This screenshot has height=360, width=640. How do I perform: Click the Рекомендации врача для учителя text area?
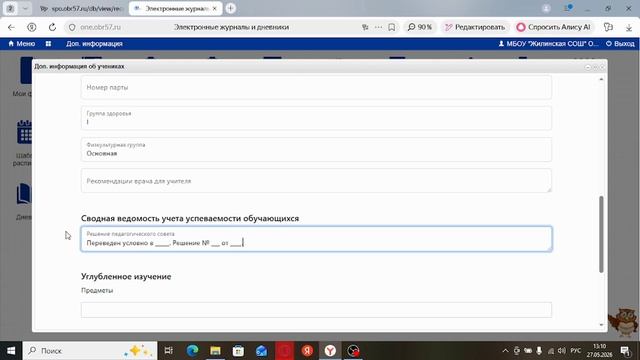316,180
